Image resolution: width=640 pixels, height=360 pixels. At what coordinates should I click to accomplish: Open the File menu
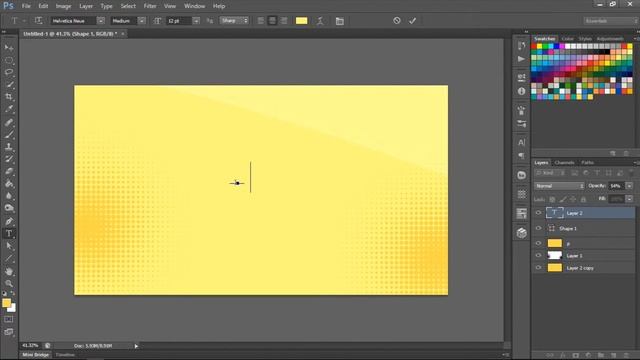point(26,6)
